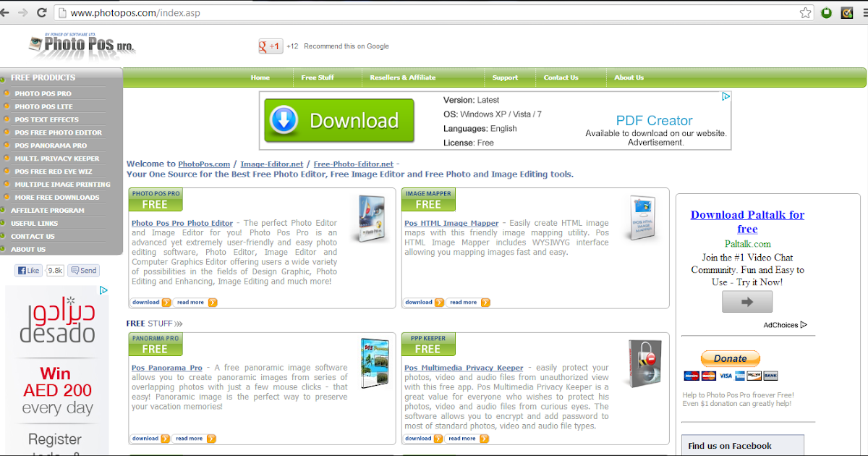Open CONTACT US in sidebar

[33, 237]
